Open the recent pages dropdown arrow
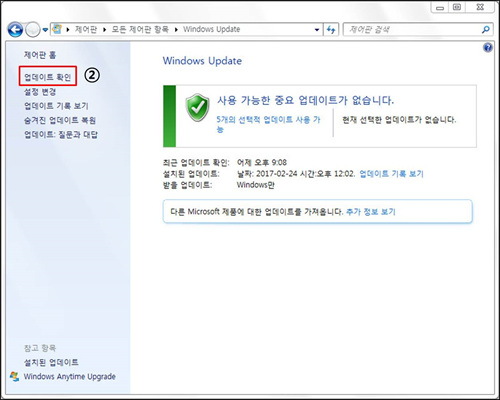Screen dimensions: 500x400 [x=45, y=30]
